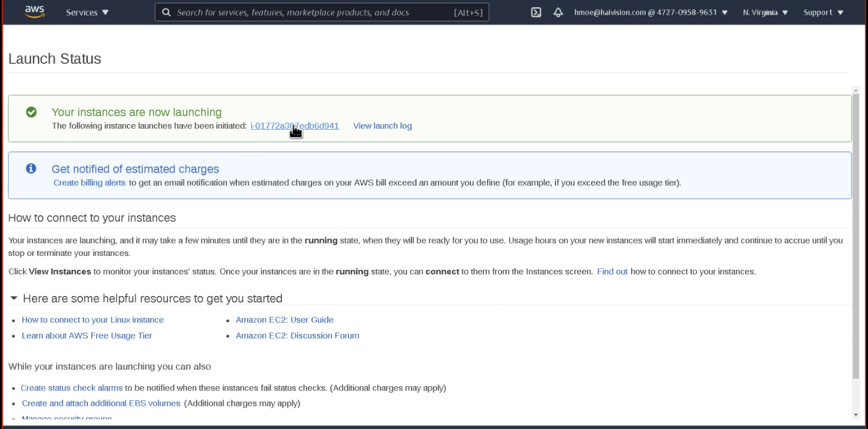Open instance ID i-01772a367edb6d941 link
The image size is (868, 429).
[294, 126]
